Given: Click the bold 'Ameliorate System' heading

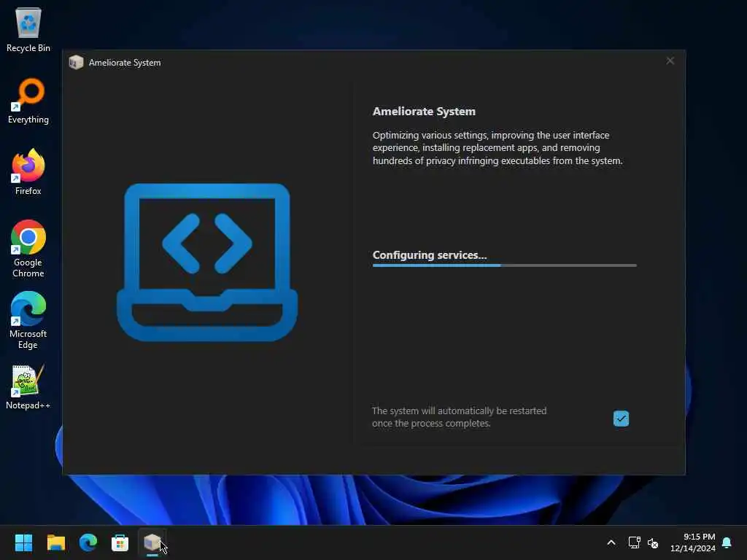Looking at the screenshot, I should (424, 111).
